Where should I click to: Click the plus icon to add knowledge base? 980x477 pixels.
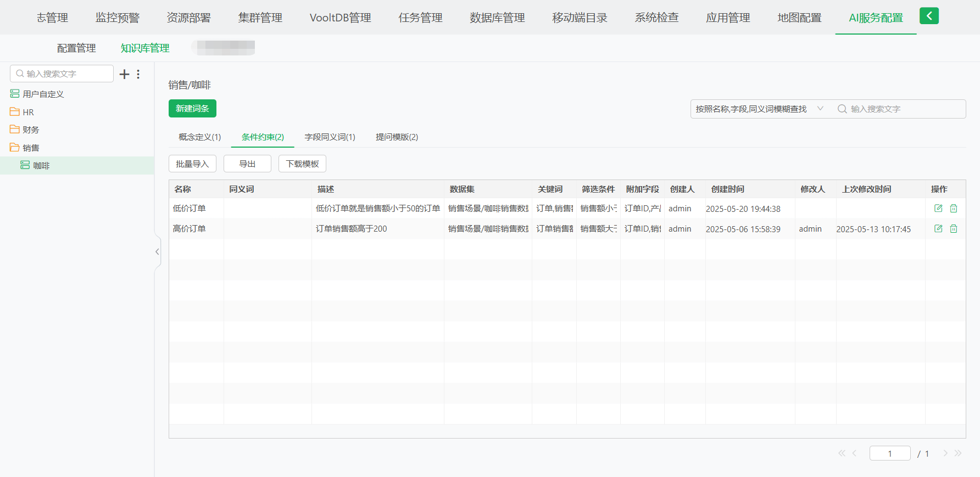point(125,74)
